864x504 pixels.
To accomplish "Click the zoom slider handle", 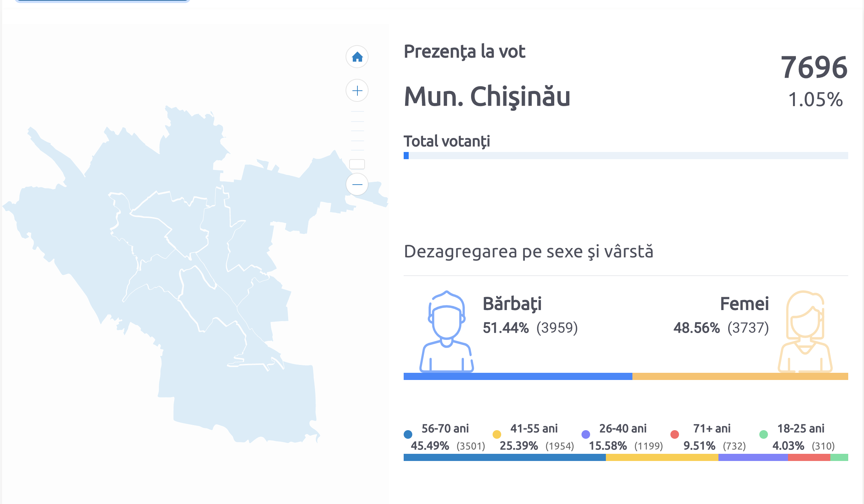I will (357, 164).
